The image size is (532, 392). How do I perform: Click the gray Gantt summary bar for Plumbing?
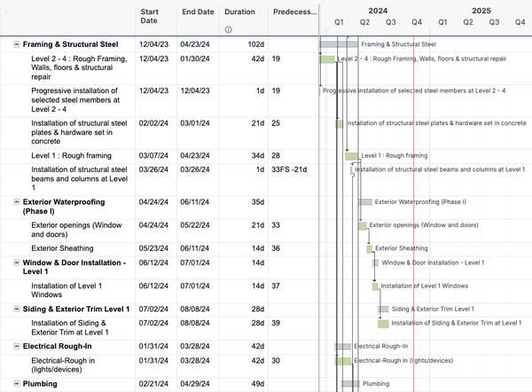click(350, 384)
